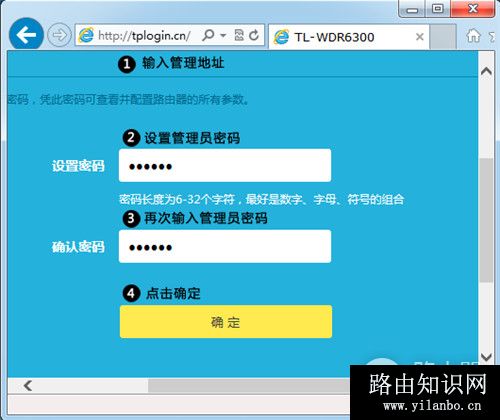Open the address bar dropdown arrow
This screenshot has height=420, width=500.
tap(223, 35)
